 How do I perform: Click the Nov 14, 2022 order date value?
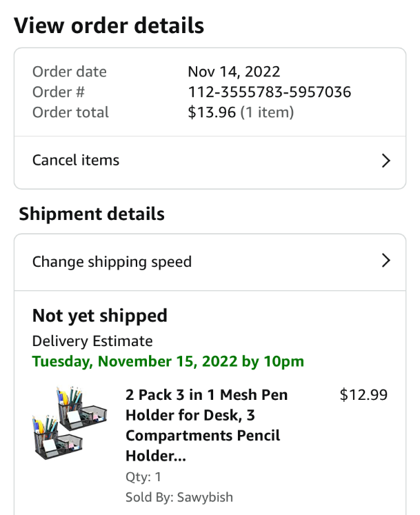[234, 72]
